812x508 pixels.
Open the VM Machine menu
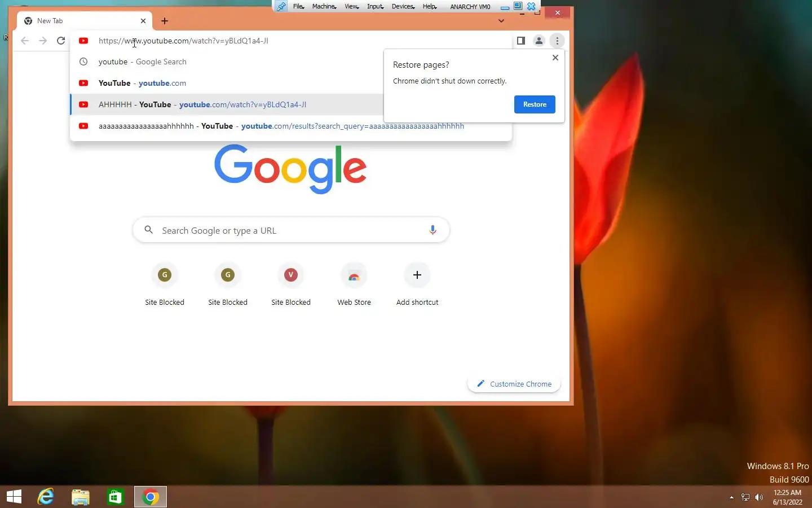click(x=324, y=6)
